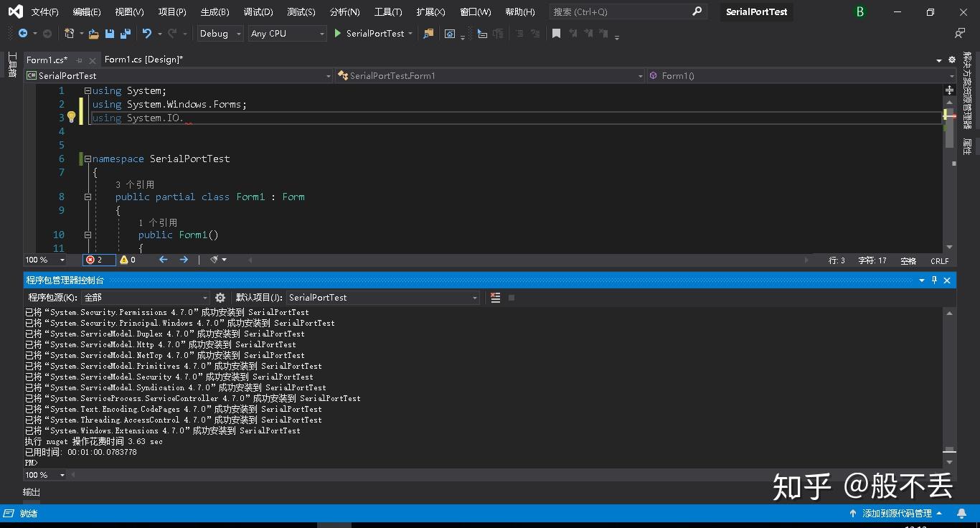Pin the package manager console panel

[x=934, y=280]
